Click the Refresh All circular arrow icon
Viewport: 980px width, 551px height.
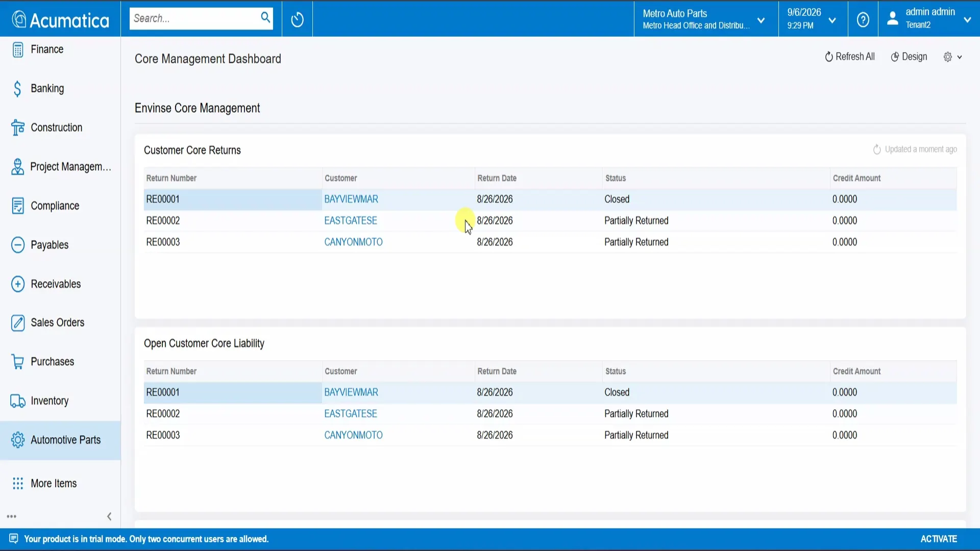(828, 57)
